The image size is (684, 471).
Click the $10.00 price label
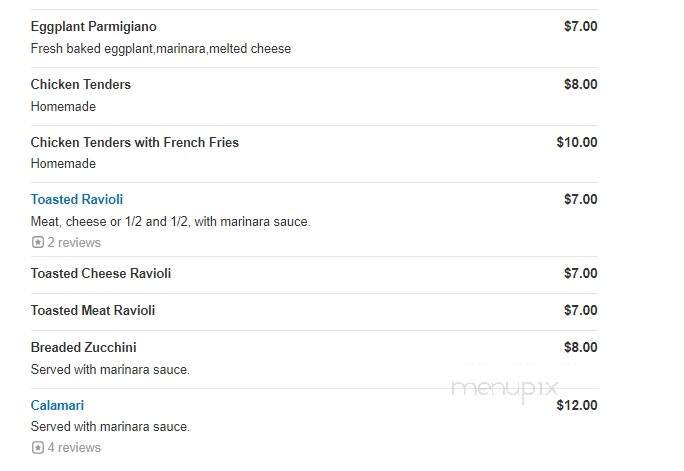[577, 143]
